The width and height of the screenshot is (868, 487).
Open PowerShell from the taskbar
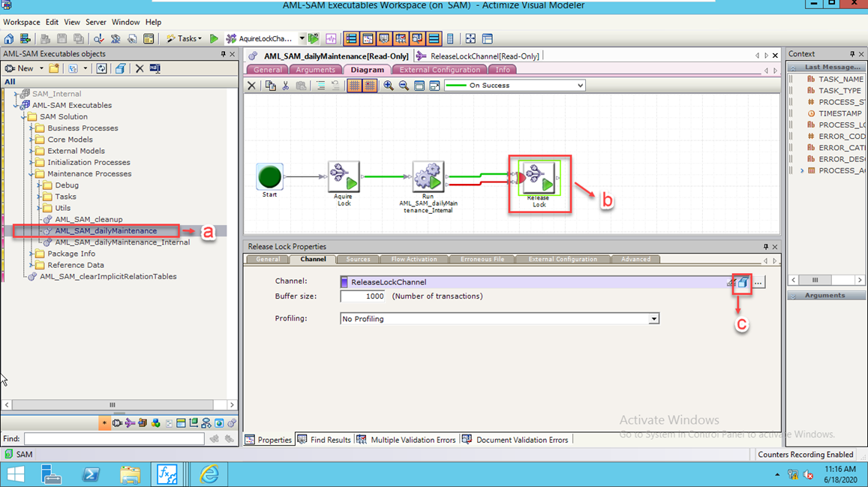coord(91,475)
